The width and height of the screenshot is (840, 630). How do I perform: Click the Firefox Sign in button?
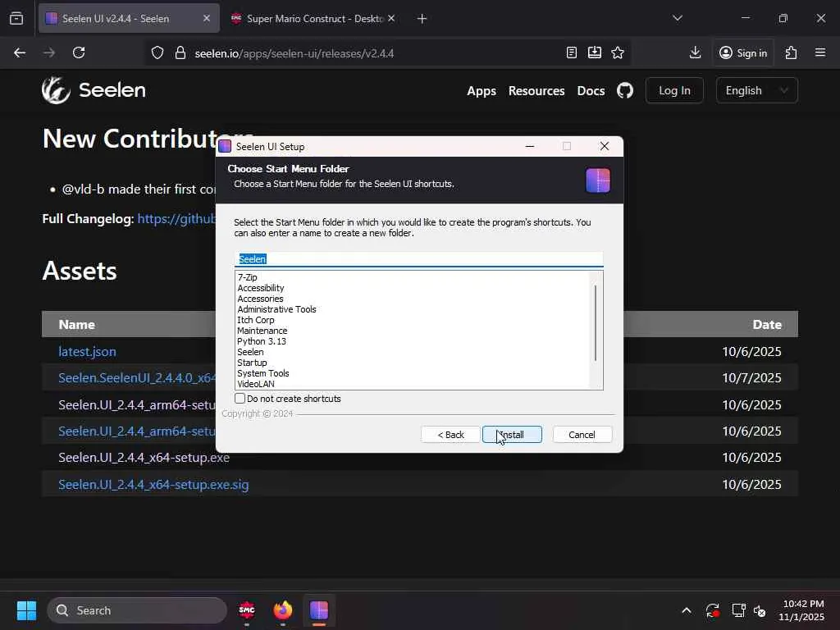pos(743,52)
